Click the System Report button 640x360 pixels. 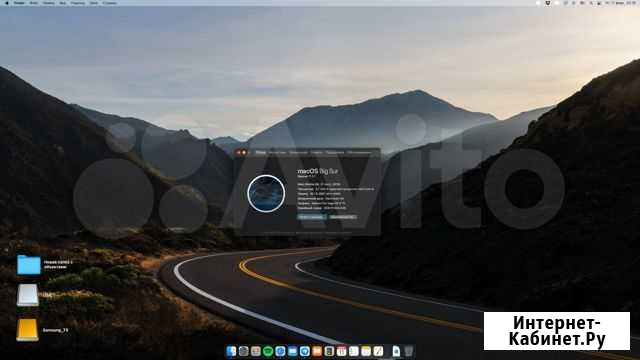click(311, 217)
